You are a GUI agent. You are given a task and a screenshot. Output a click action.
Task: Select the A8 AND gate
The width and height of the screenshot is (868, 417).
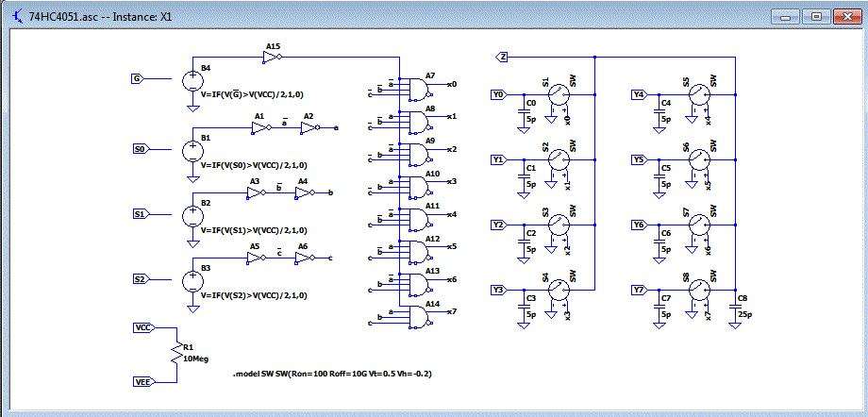pos(419,121)
